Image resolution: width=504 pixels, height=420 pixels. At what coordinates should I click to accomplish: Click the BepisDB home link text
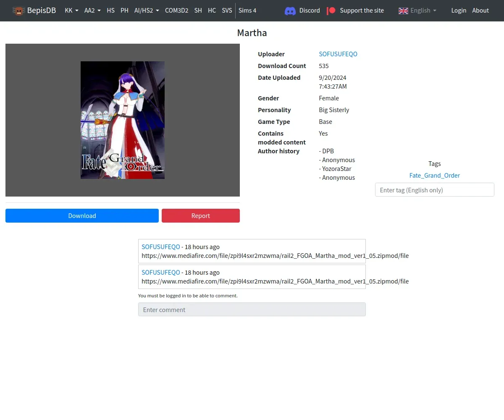42,10
